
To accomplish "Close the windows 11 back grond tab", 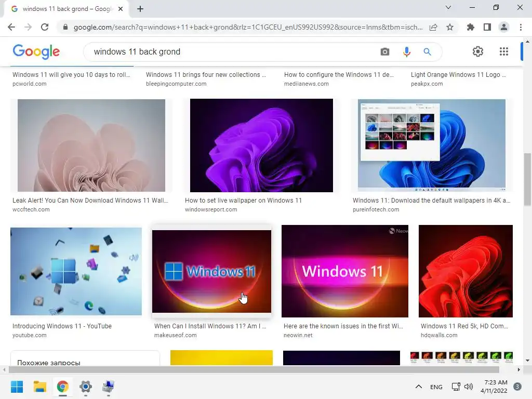I will pyautogui.click(x=121, y=9).
